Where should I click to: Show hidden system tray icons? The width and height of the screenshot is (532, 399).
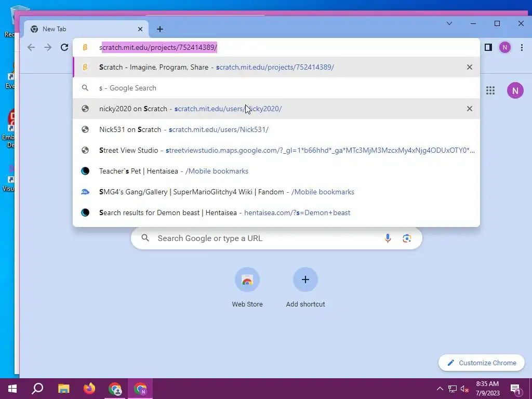440,389
